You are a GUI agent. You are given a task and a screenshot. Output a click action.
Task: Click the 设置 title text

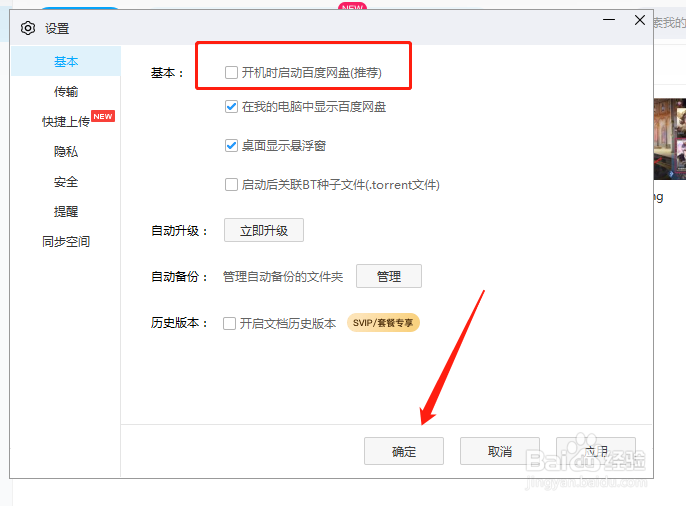click(x=57, y=29)
